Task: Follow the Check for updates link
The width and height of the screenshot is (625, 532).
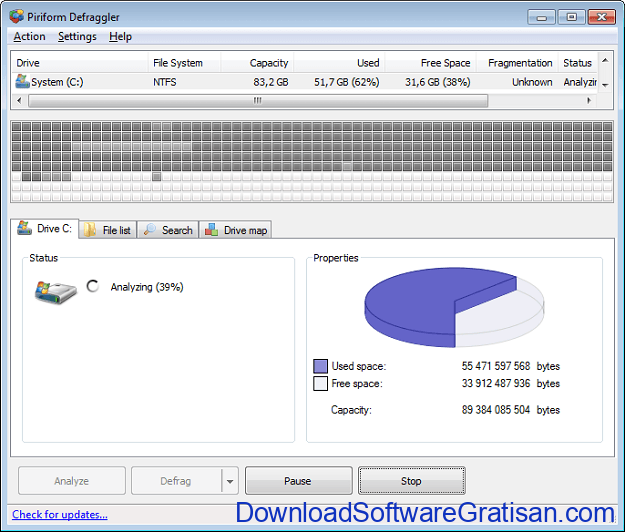Action: [x=60, y=514]
